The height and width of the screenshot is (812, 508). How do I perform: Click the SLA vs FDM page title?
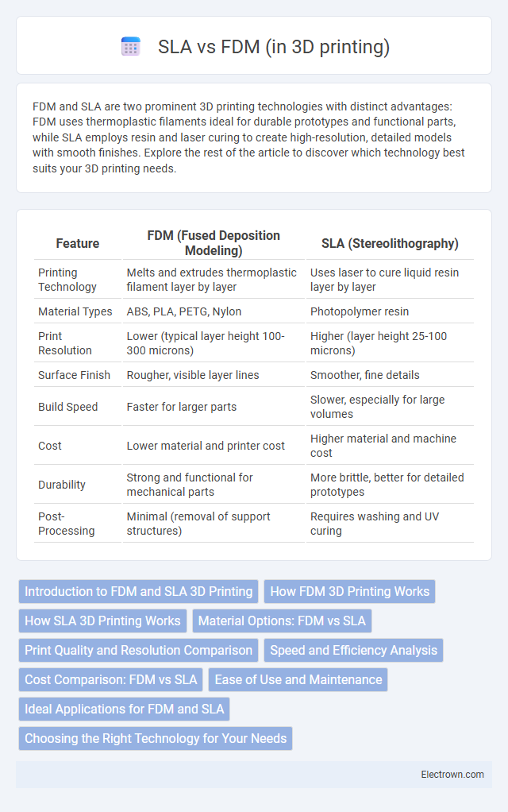tap(274, 47)
